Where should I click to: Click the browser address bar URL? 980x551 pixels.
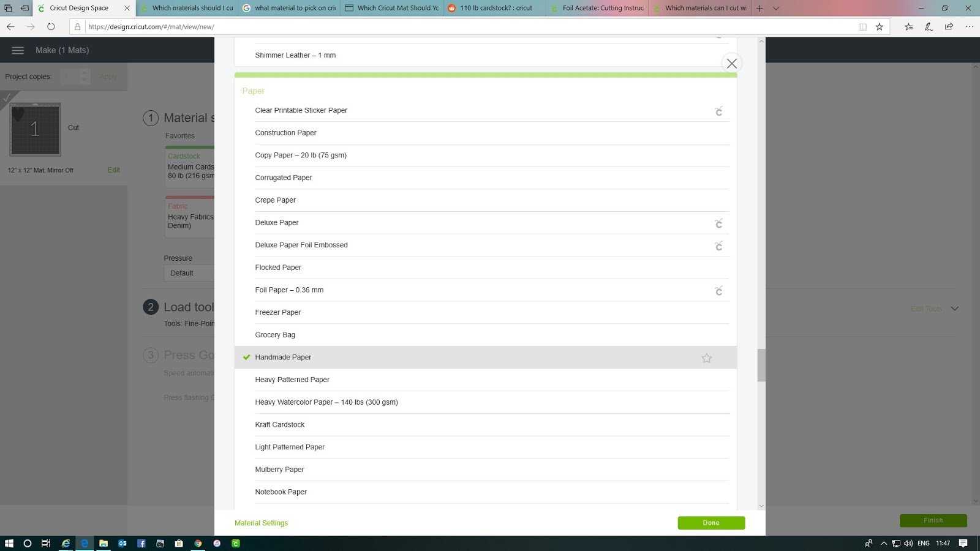151,27
